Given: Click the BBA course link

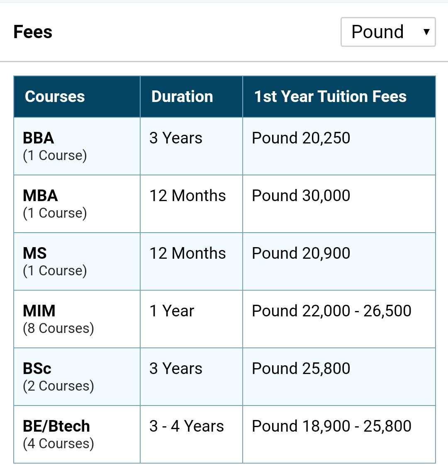Looking at the screenshot, I should tap(39, 138).
